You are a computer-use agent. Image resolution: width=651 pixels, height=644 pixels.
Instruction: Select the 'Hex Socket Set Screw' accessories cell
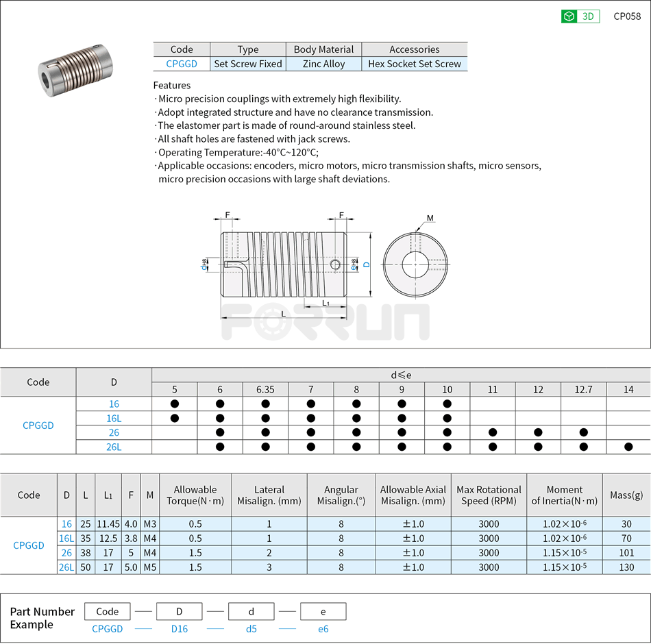click(x=415, y=64)
